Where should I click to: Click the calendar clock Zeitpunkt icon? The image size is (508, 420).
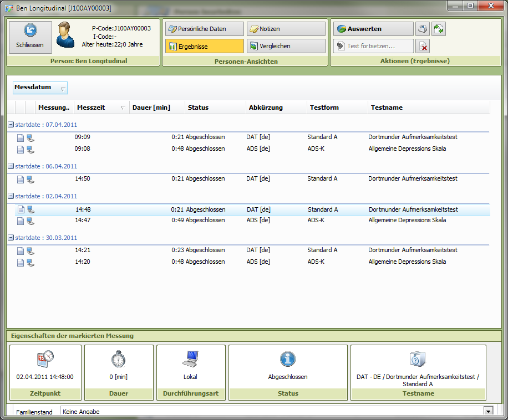pyautogui.click(x=45, y=359)
